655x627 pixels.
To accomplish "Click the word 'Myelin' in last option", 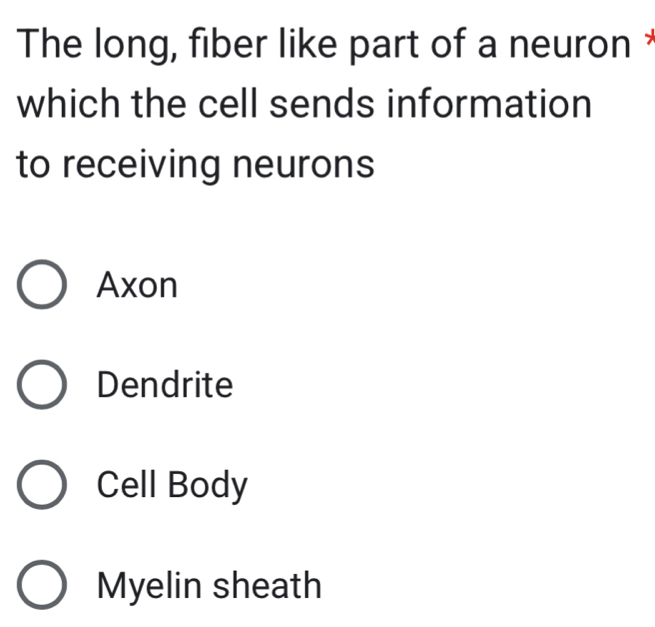I will (x=149, y=586).
